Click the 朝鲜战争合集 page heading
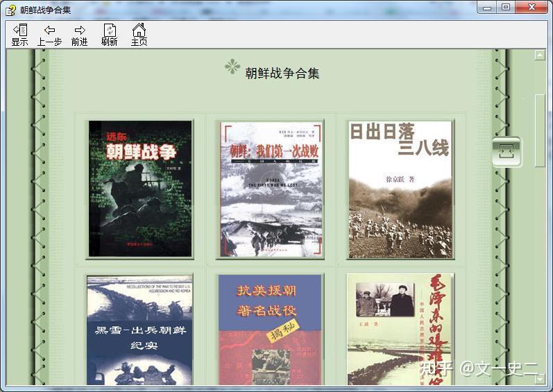 pyautogui.click(x=282, y=73)
